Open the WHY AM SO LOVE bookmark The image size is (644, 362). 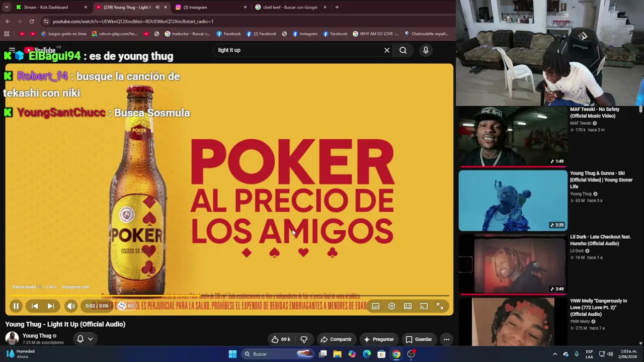pos(376,34)
